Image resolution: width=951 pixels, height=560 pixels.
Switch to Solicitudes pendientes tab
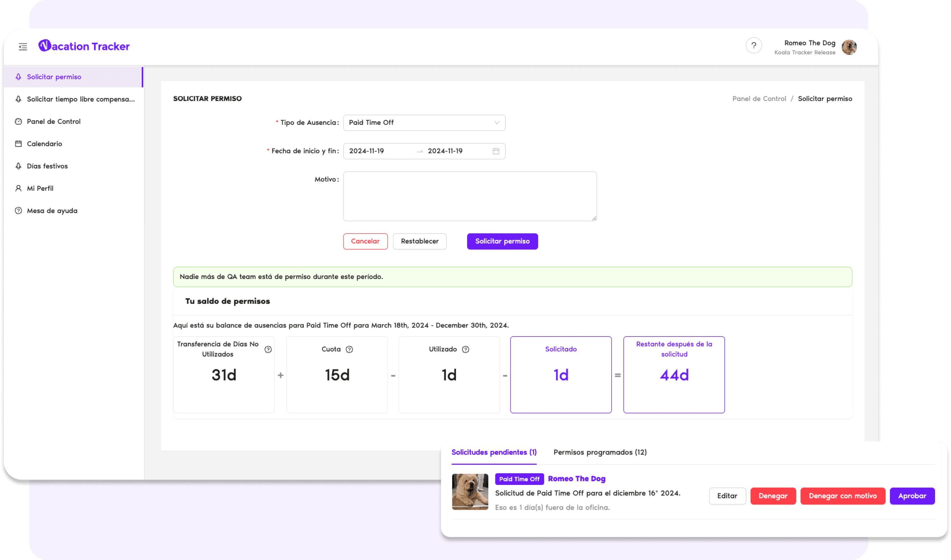(x=494, y=452)
